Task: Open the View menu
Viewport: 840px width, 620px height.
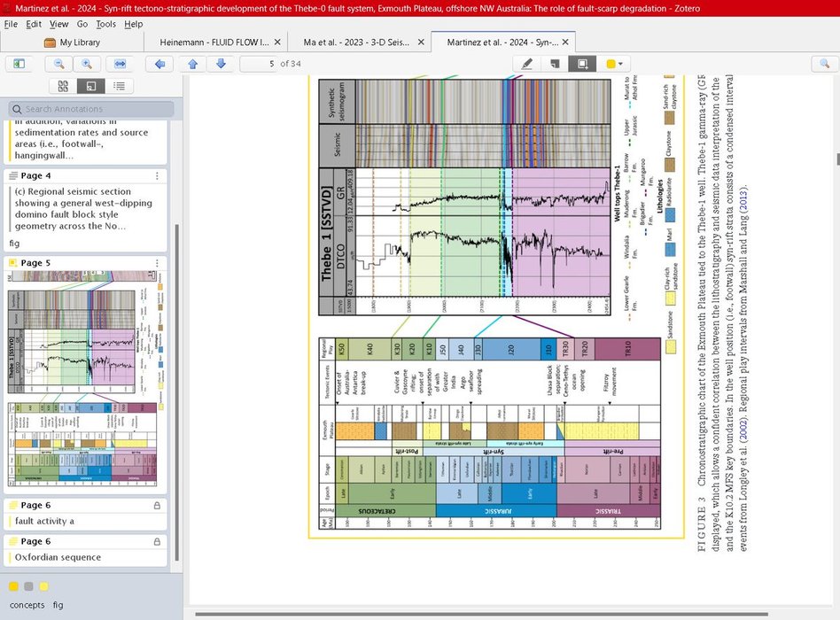Action: pyautogui.click(x=59, y=24)
